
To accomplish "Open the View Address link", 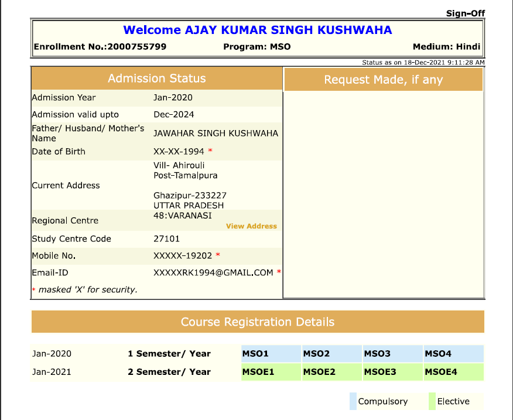I will [251, 226].
